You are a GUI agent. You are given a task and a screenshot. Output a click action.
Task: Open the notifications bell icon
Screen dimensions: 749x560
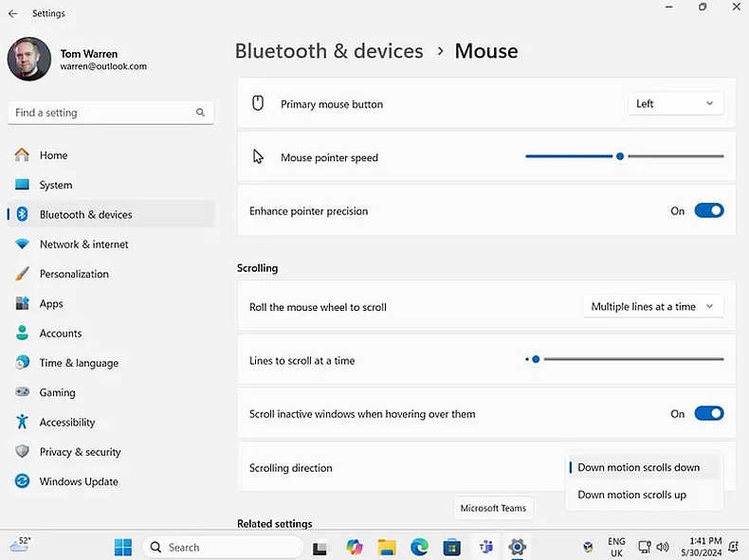(x=733, y=546)
